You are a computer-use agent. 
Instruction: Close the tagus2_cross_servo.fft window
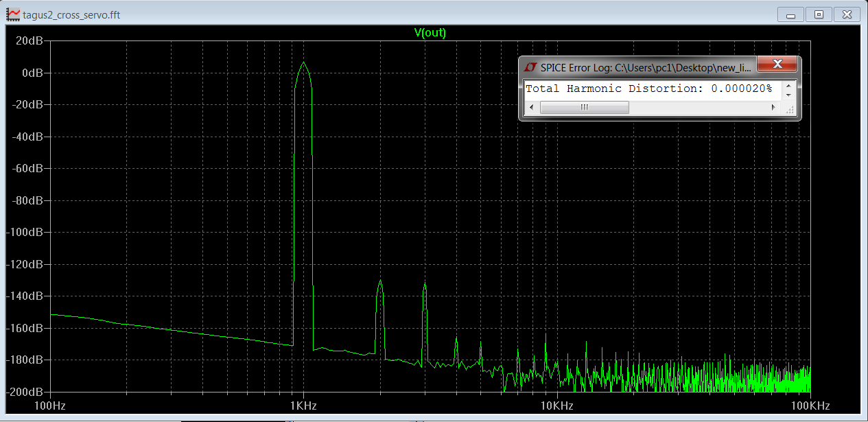click(846, 14)
